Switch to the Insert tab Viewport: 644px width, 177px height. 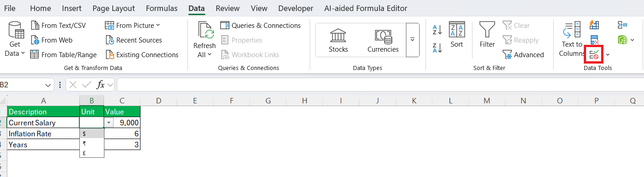72,8
